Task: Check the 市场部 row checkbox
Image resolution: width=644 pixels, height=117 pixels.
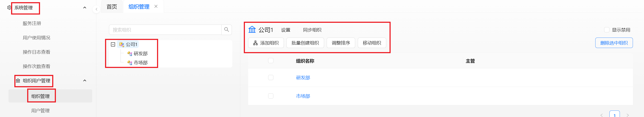Action: (271, 96)
